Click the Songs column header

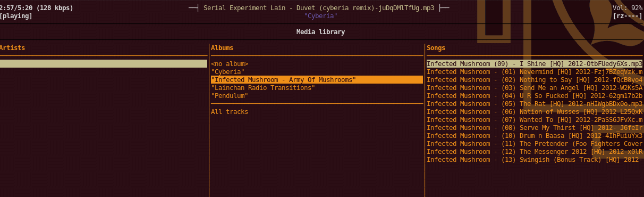[436, 48]
